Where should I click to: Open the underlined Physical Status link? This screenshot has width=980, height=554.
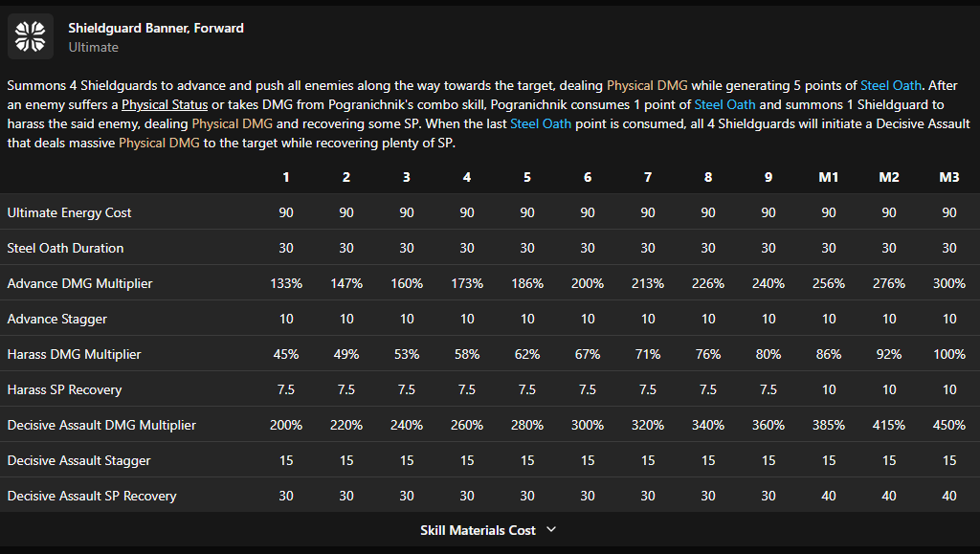click(x=165, y=104)
